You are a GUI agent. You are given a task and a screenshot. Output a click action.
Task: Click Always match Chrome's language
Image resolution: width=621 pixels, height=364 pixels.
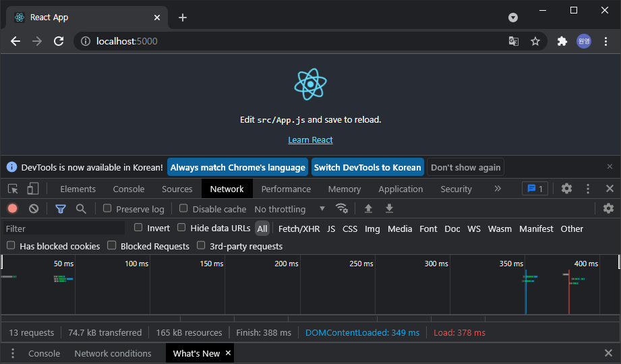click(x=237, y=167)
